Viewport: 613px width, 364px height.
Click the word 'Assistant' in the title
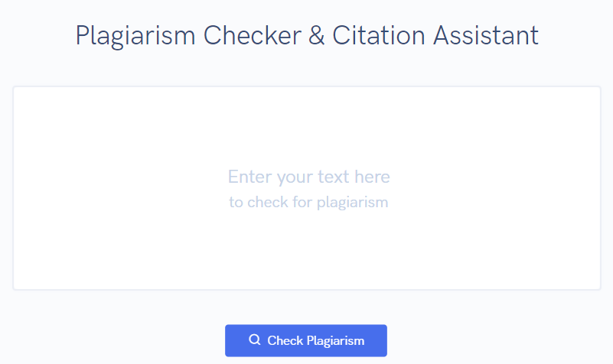[486, 35]
